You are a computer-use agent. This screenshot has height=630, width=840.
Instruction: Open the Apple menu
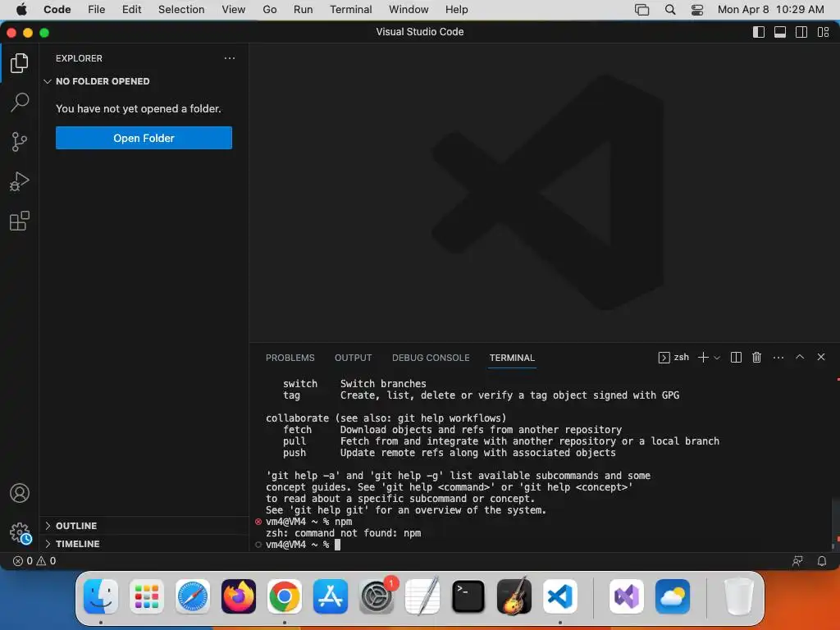[x=21, y=10]
